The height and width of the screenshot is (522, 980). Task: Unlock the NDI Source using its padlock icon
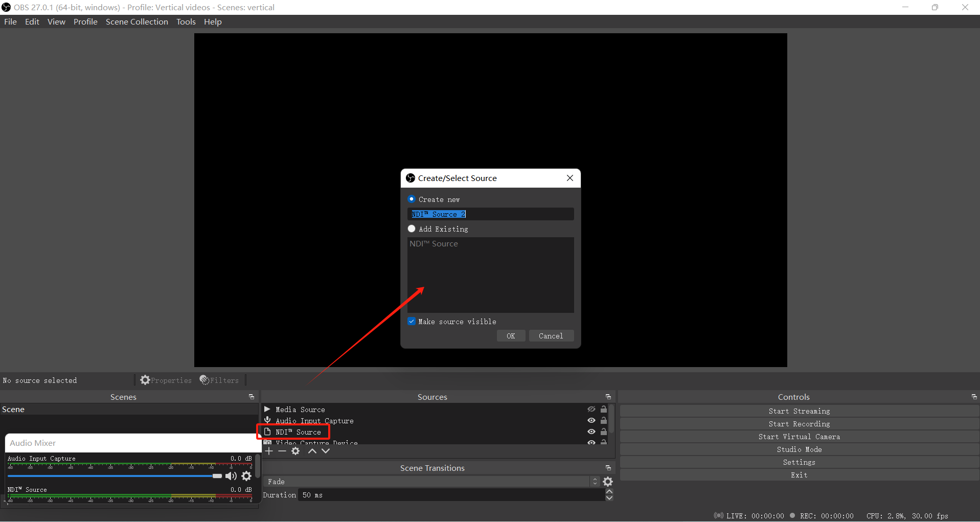(x=604, y=432)
